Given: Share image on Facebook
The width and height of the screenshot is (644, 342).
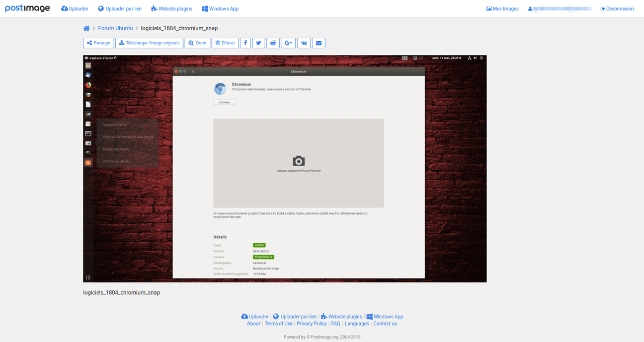Looking at the screenshot, I should [x=246, y=43].
